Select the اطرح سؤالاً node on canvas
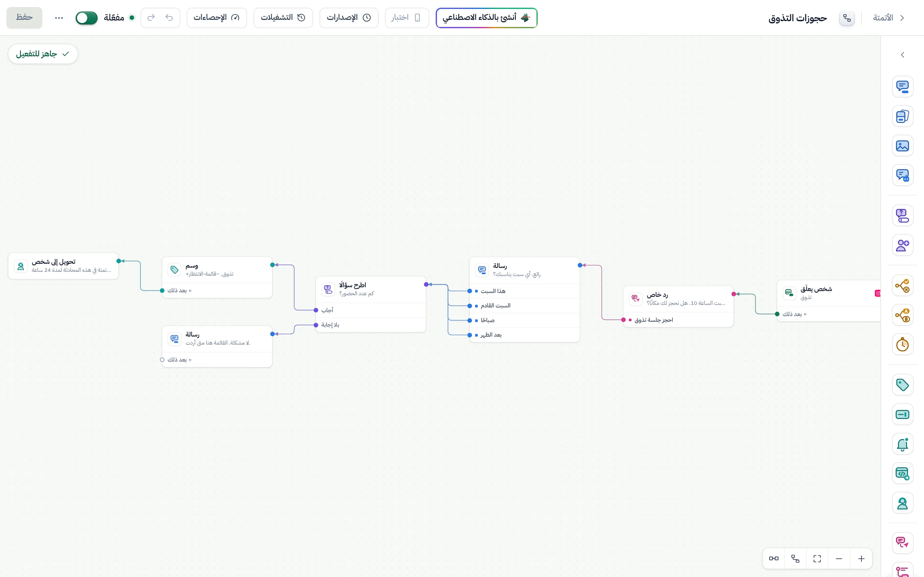 (x=371, y=289)
